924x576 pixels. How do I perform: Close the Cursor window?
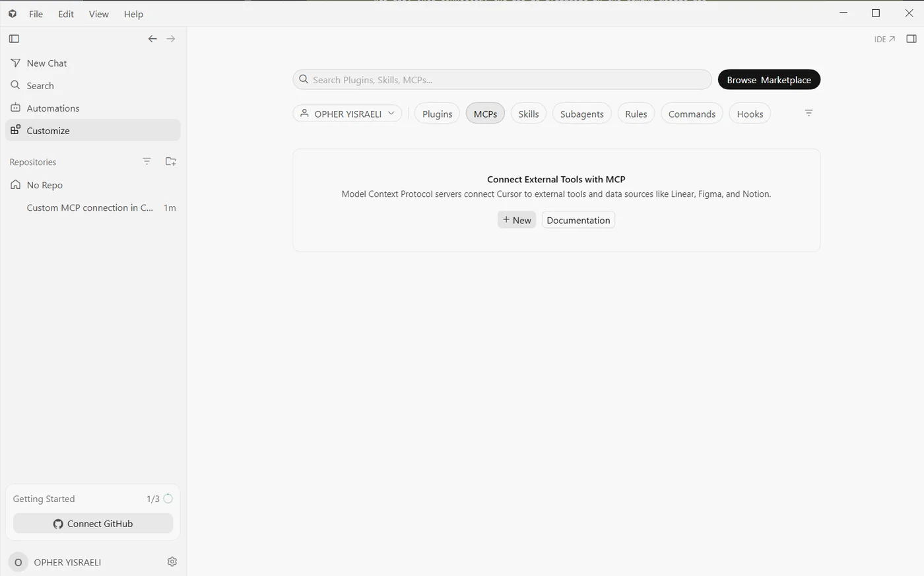click(x=909, y=13)
